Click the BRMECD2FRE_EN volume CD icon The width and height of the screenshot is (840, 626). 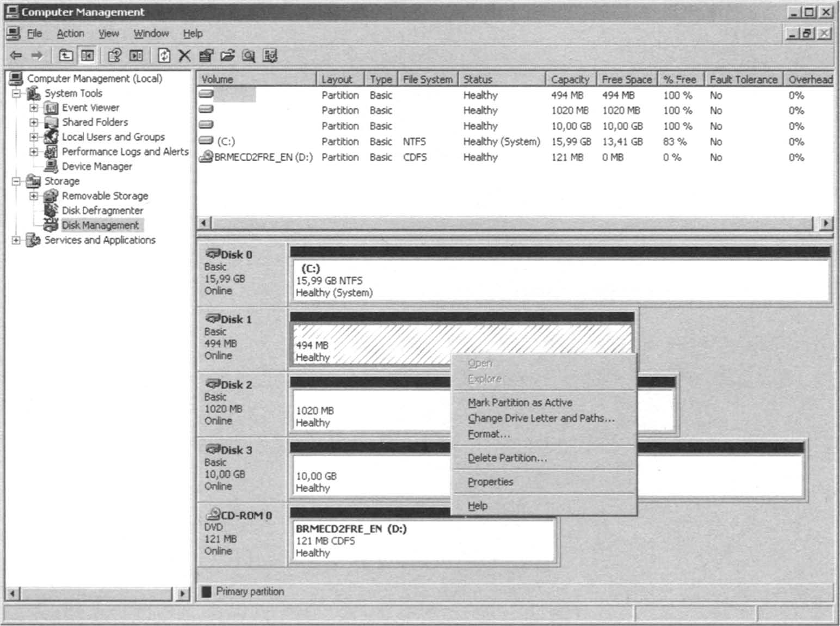click(206, 157)
